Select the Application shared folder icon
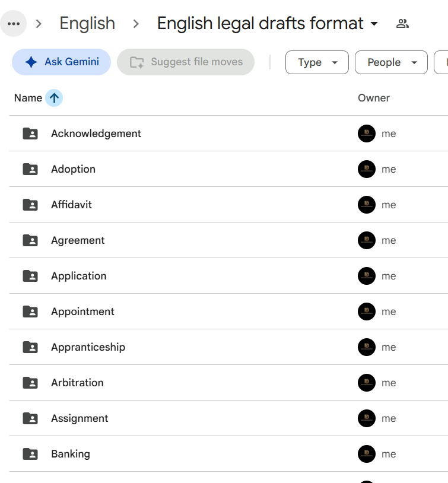This screenshot has height=483, width=448. point(30,276)
